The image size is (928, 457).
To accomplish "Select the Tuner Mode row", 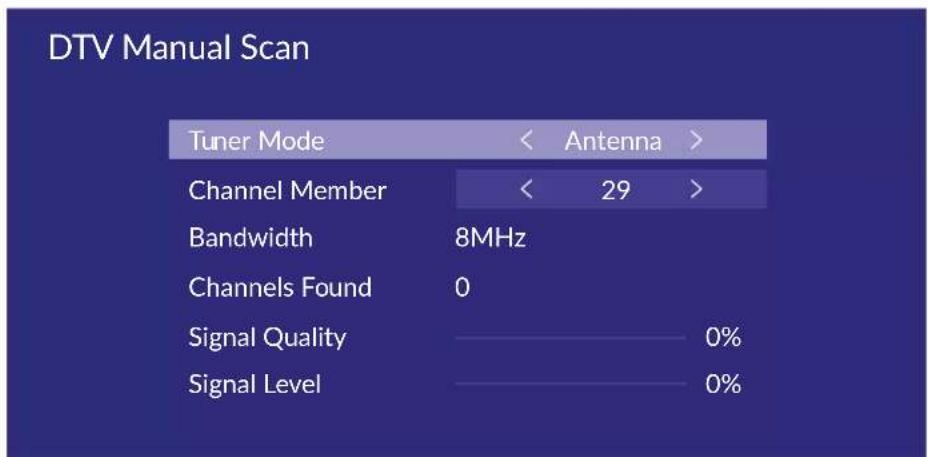I will pyautogui.click(x=468, y=140).
